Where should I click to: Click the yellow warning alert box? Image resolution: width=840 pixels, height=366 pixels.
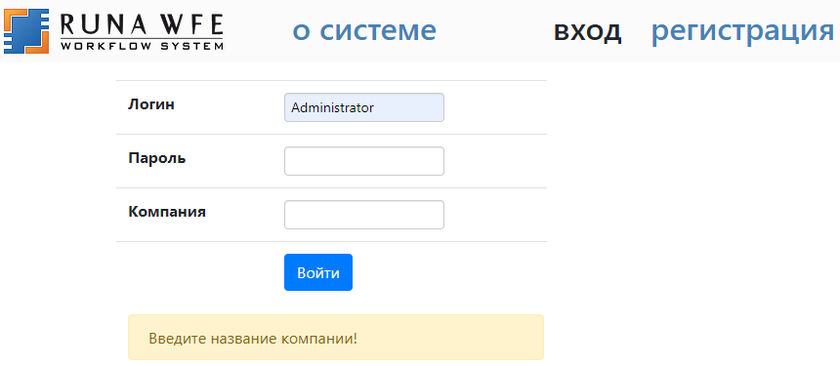coord(336,337)
